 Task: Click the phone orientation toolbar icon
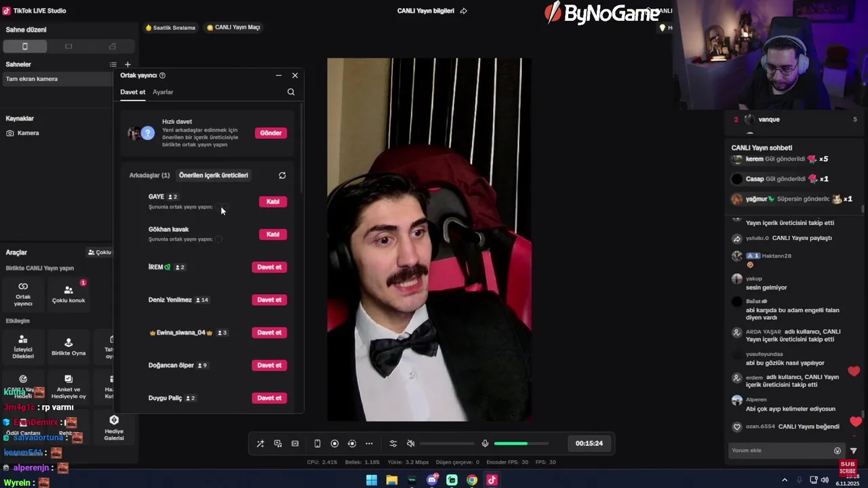[317, 444]
